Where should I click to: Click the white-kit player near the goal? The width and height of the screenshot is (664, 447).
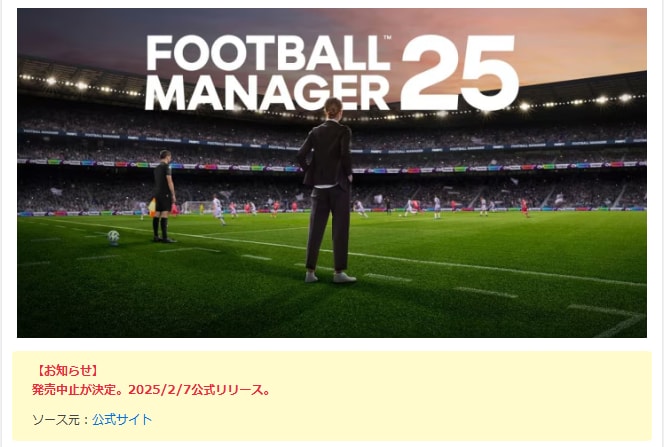click(x=219, y=210)
